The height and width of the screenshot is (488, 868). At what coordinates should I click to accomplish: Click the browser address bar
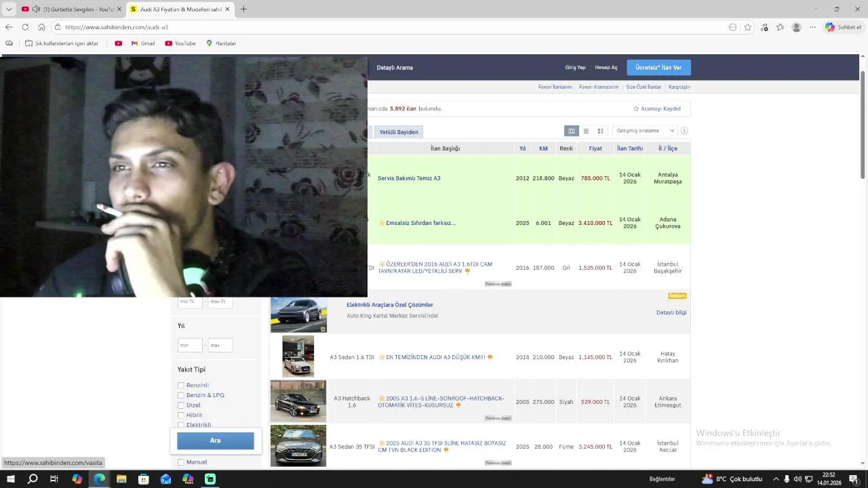point(393,27)
